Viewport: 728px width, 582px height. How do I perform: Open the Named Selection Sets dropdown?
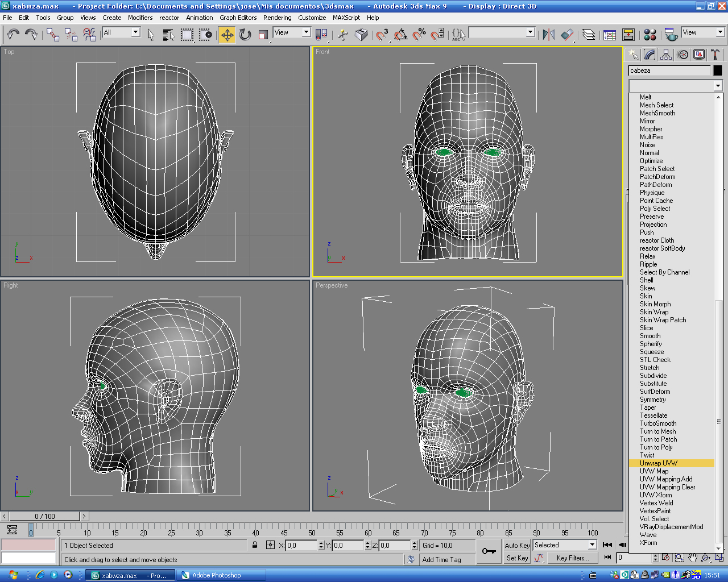click(x=530, y=32)
